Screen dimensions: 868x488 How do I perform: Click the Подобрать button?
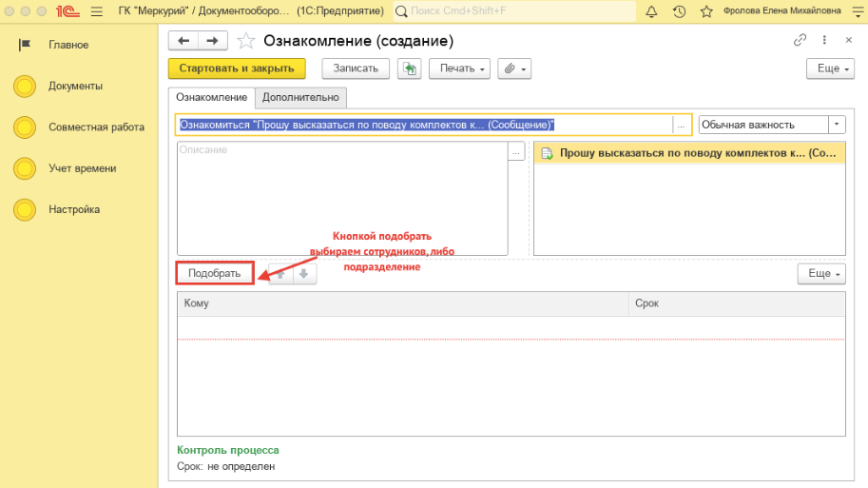pyautogui.click(x=215, y=274)
